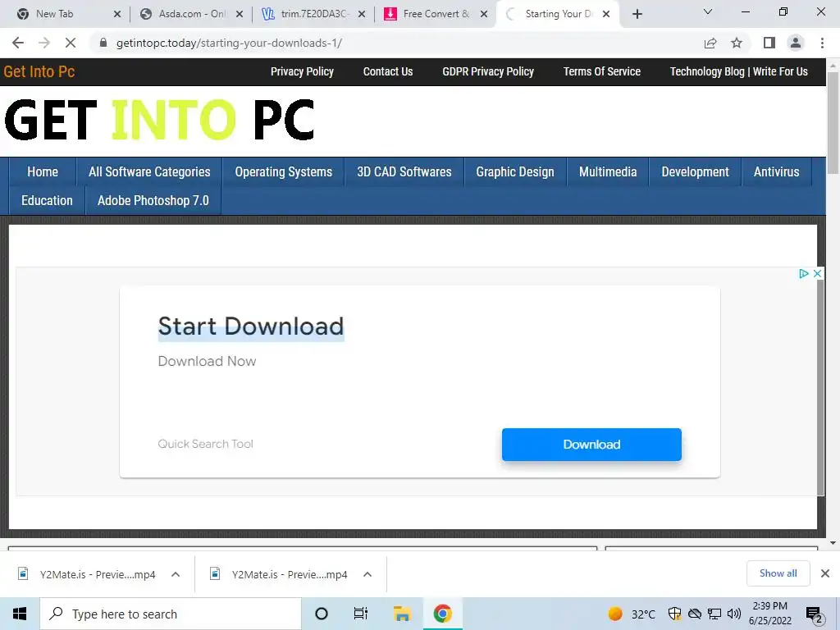
Task: Click the Type here to search box
Action: pos(171,614)
